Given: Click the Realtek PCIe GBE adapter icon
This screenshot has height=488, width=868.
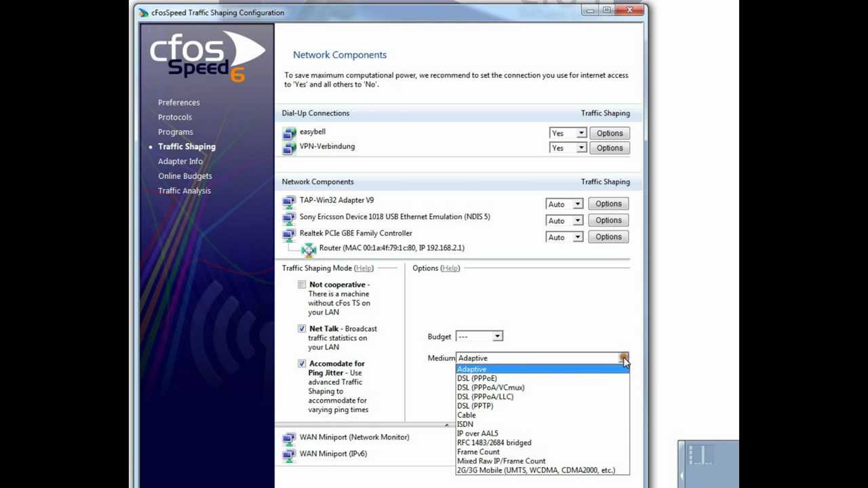Looking at the screenshot, I should (x=290, y=235).
